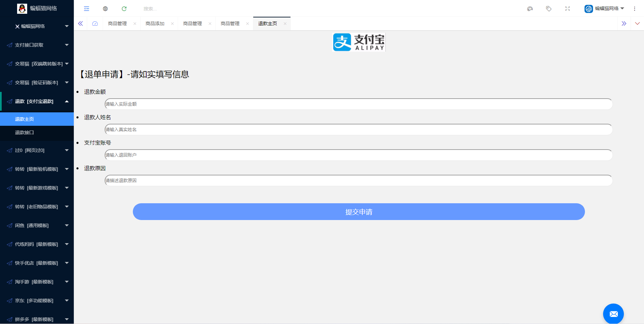Switch to the first 商品管理 tab
The width and height of the screenshot is (644, 324).
[117, 23]
